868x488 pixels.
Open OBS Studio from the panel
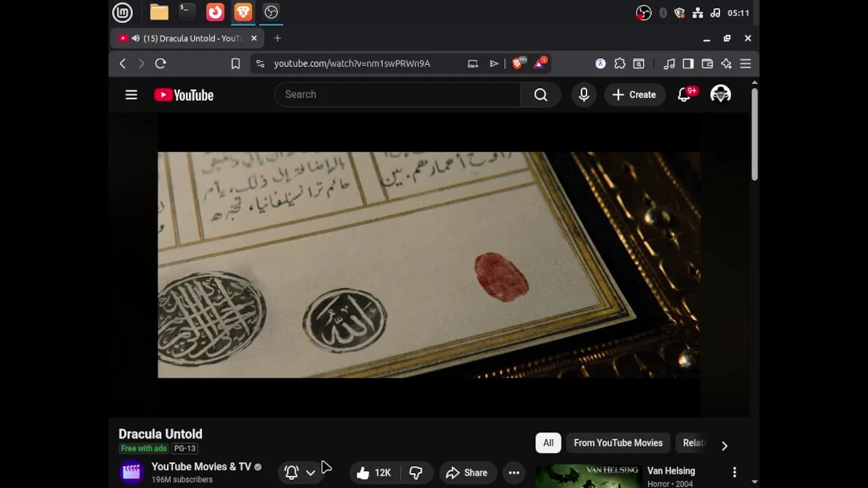[271, 12]
